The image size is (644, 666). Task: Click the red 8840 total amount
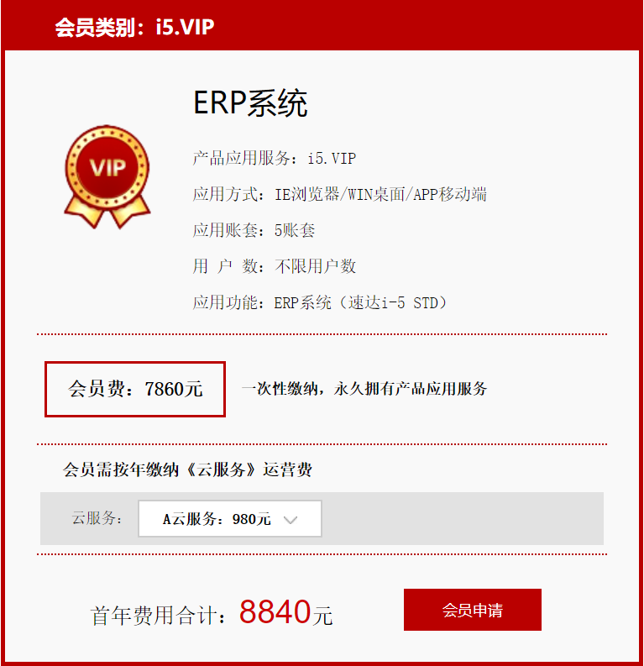[x=275, y=611]
